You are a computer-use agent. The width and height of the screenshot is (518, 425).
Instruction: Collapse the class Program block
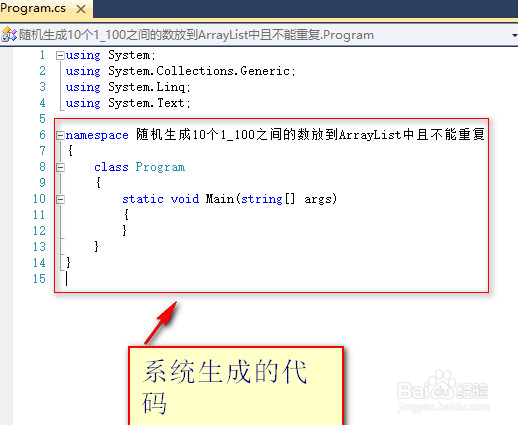60,167
